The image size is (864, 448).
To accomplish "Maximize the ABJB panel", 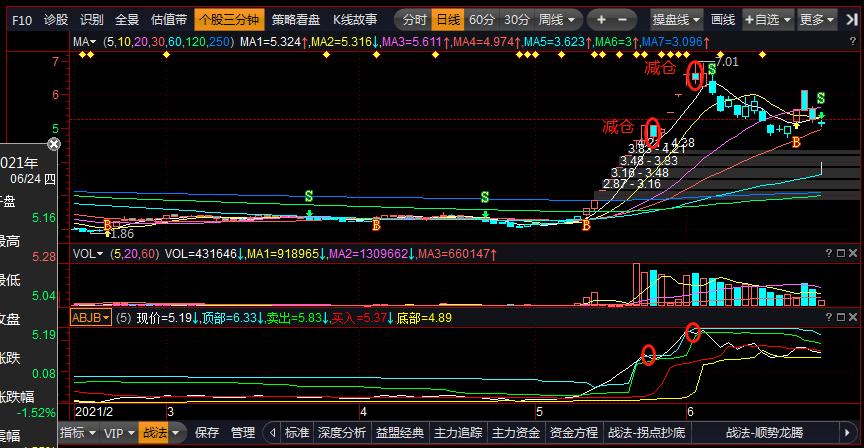I will [841, 317].
